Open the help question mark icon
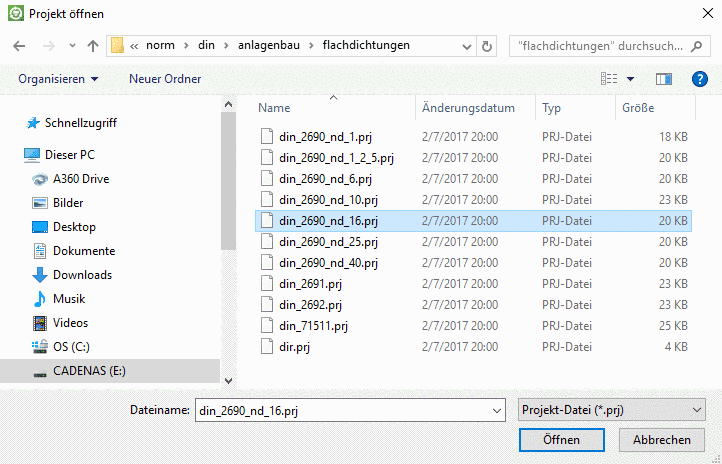This screenshot has height=464, width=722. 699,78
